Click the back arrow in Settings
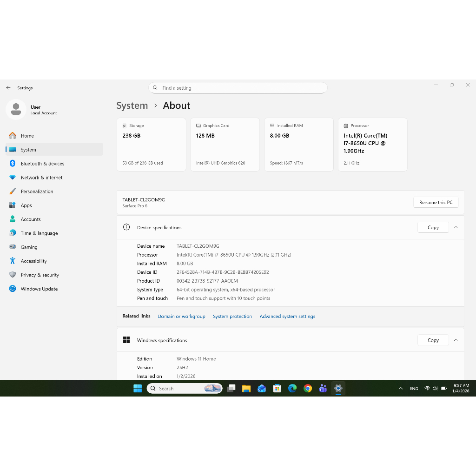The image size is (476, 476). (8, 88)
